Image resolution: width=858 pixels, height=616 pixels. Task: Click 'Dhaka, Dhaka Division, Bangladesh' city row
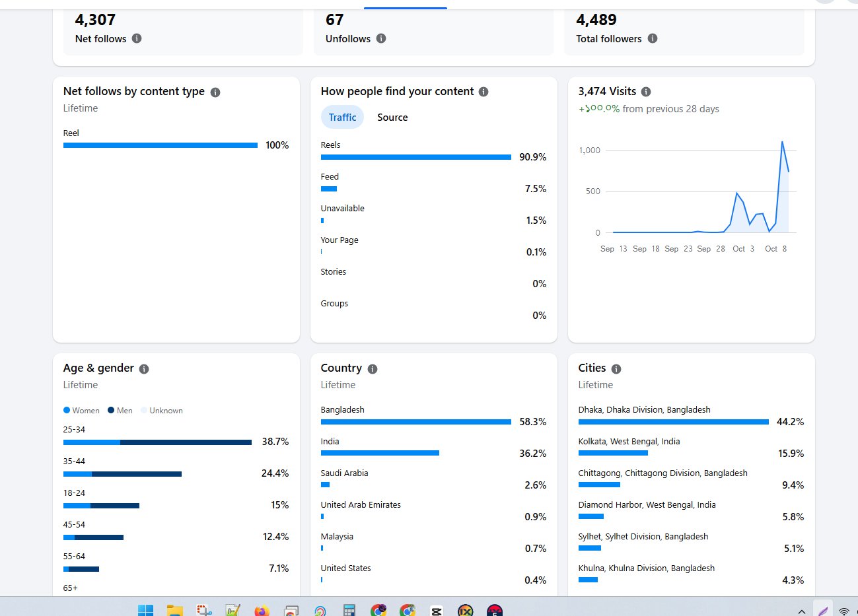691,415
